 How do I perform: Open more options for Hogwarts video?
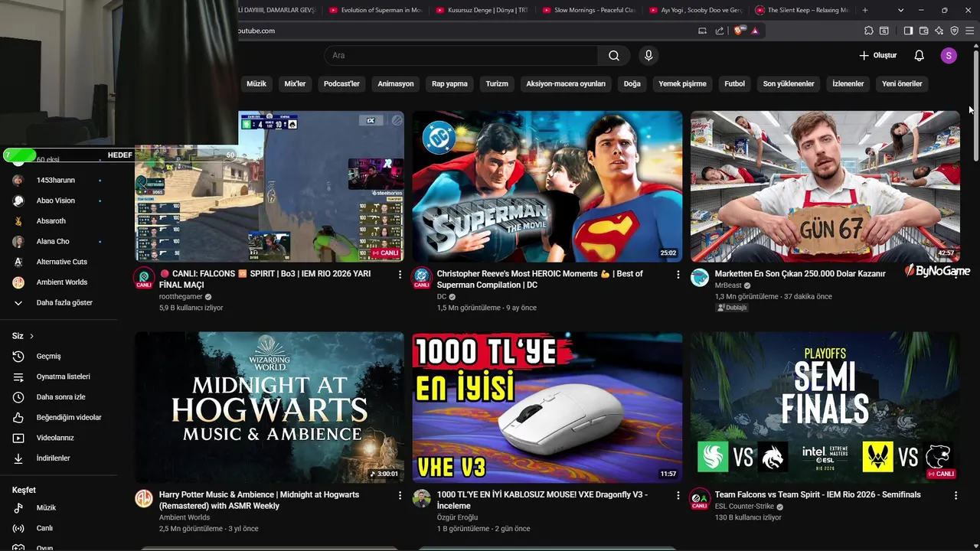[400, 495]
